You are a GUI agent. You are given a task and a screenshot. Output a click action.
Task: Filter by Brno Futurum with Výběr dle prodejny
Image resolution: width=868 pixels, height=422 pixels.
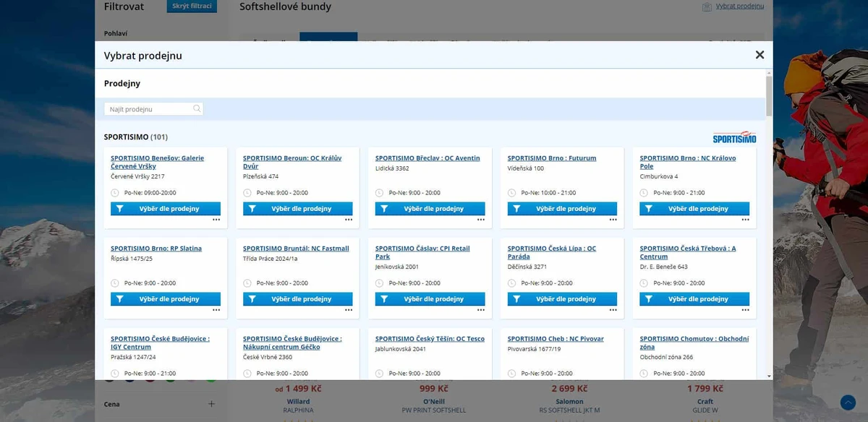(x=563, y=209)
